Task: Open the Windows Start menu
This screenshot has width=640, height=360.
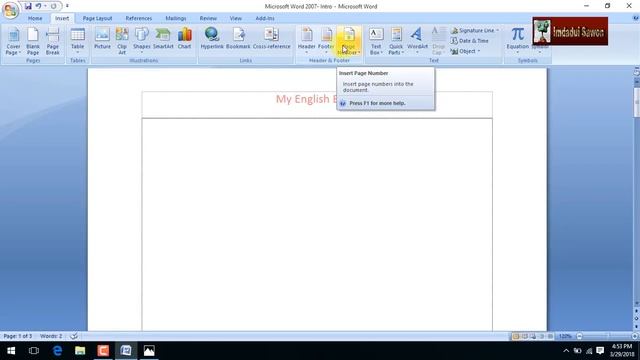Action: coord(11,351)
